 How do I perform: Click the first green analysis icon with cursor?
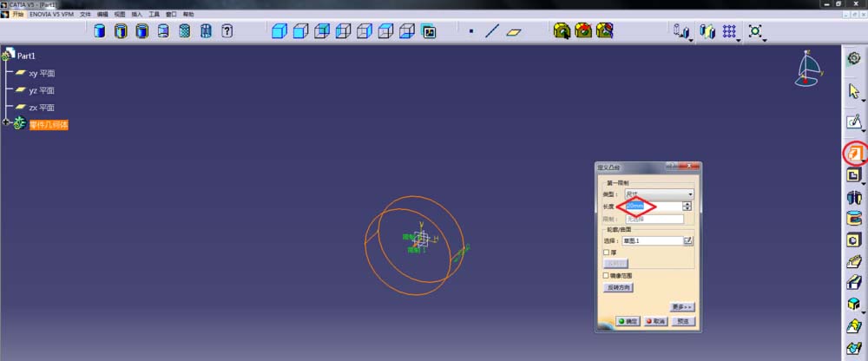pyautogui.click(x=562, y=30)
